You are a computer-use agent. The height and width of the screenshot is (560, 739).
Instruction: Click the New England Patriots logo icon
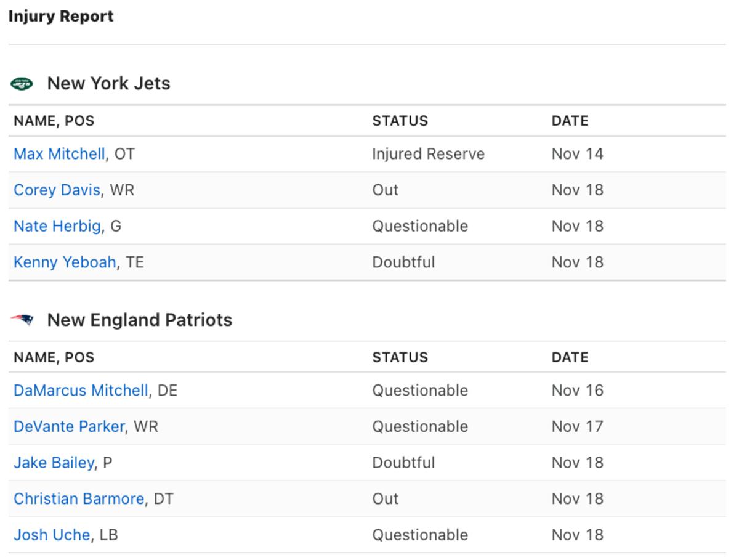[22, 320]
